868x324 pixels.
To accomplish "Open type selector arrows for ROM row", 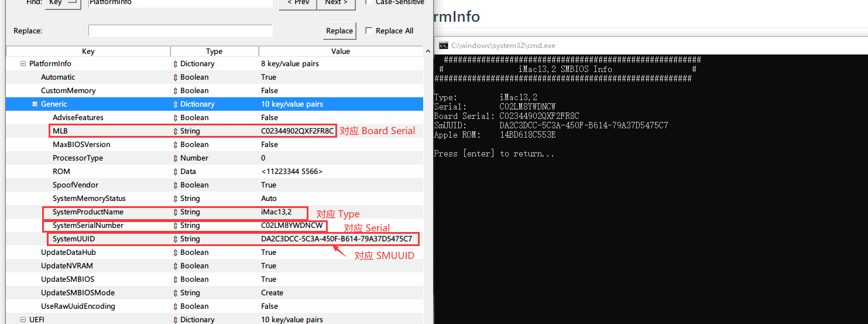I will coord(175,172).
